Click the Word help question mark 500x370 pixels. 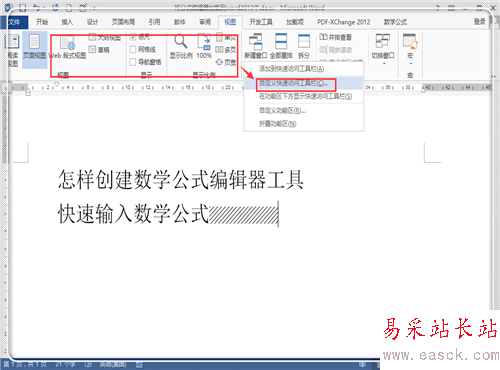(438, 7)
